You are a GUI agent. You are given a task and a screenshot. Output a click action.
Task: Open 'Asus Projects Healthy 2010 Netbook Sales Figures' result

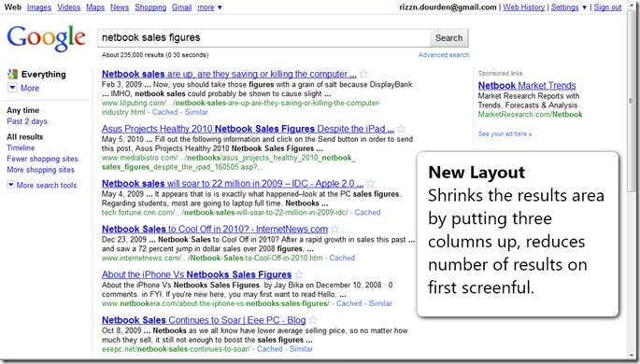pyautogui.click(x=248, y=129)
